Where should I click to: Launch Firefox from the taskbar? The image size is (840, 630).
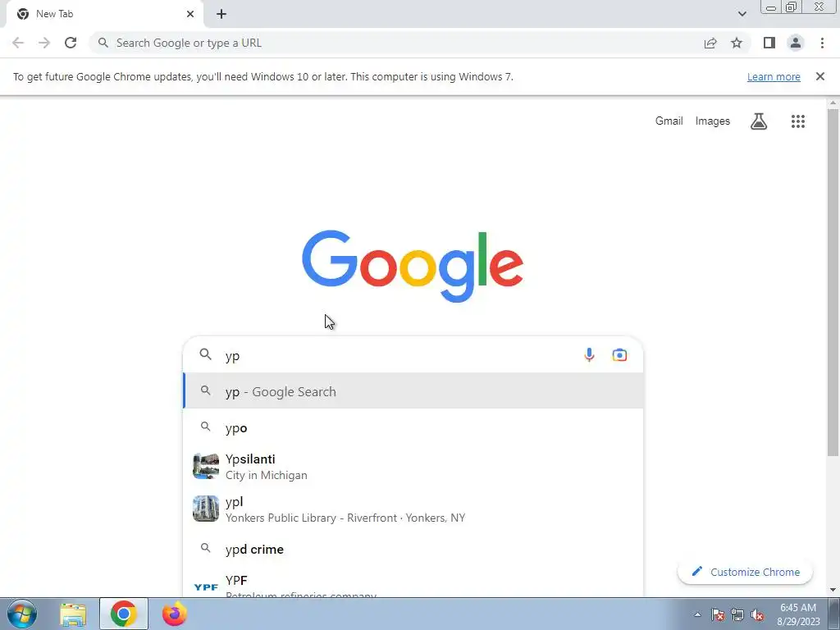(x=175, y=614)
